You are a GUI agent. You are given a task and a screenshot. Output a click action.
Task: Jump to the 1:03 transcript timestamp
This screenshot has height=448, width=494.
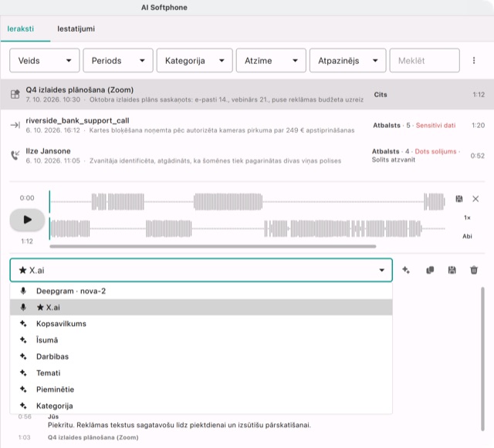tap(24, 437)
